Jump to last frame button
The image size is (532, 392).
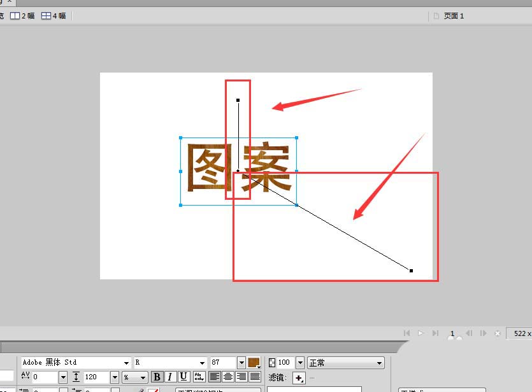(435, 333)
